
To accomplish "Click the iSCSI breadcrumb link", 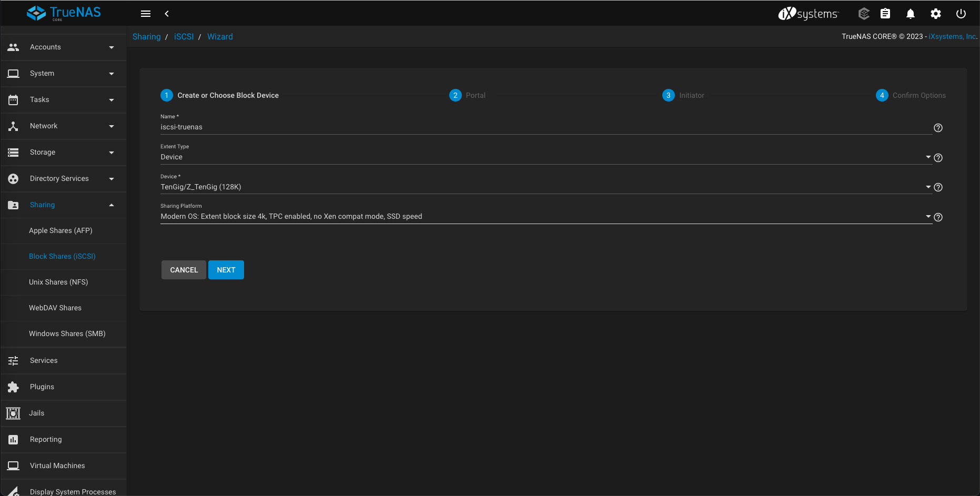I will pyautogui.click(x=184, y=37).
